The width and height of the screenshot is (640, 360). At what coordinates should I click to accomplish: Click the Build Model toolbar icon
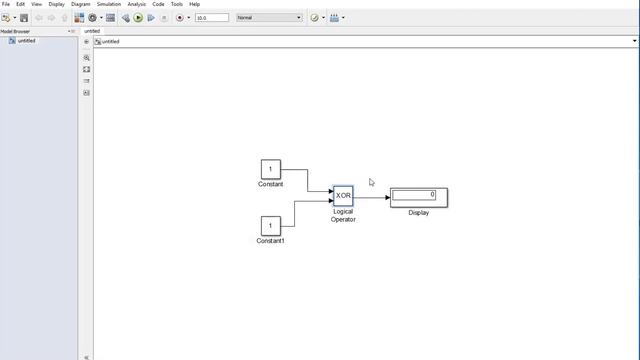[x=334, y=18]
